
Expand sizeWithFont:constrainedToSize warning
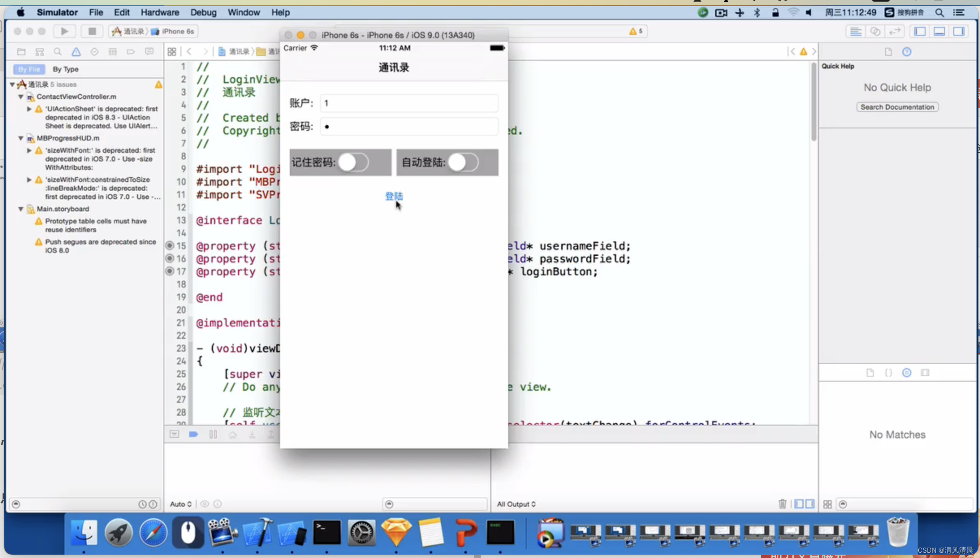click(29, 180)
